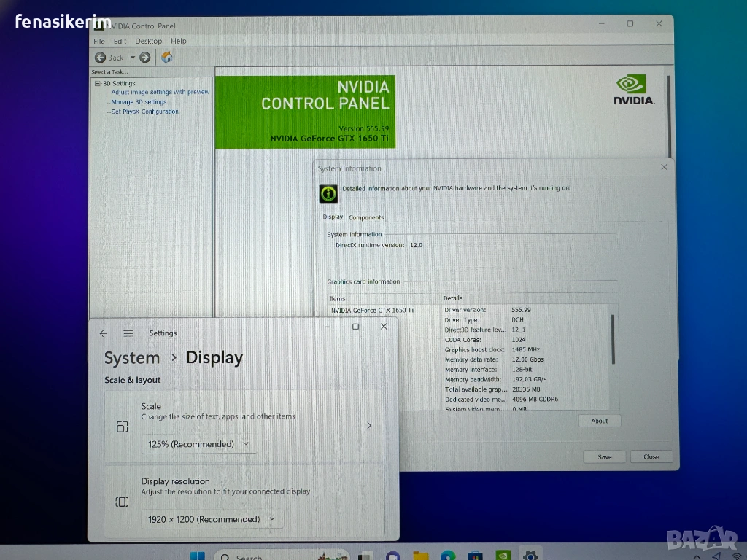Click the back arrow in Settings window
Viewport: 747px width, 560px height.
pos(104,333)
